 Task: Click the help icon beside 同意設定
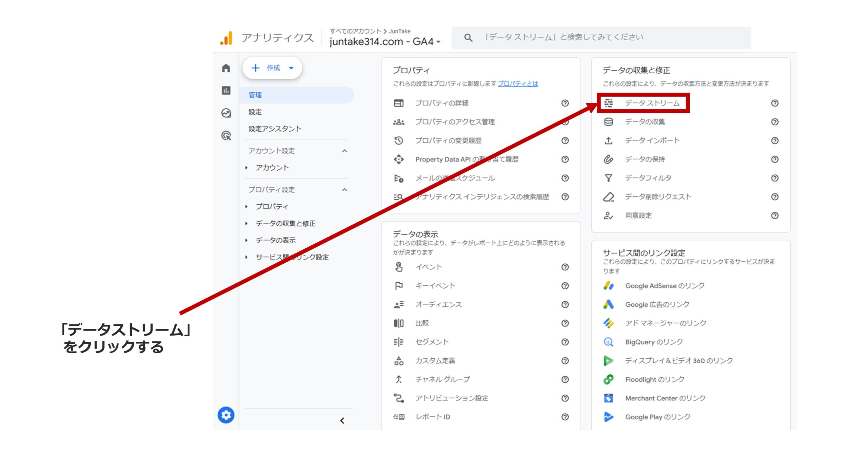pyautogui.click(x=775, y=215)
